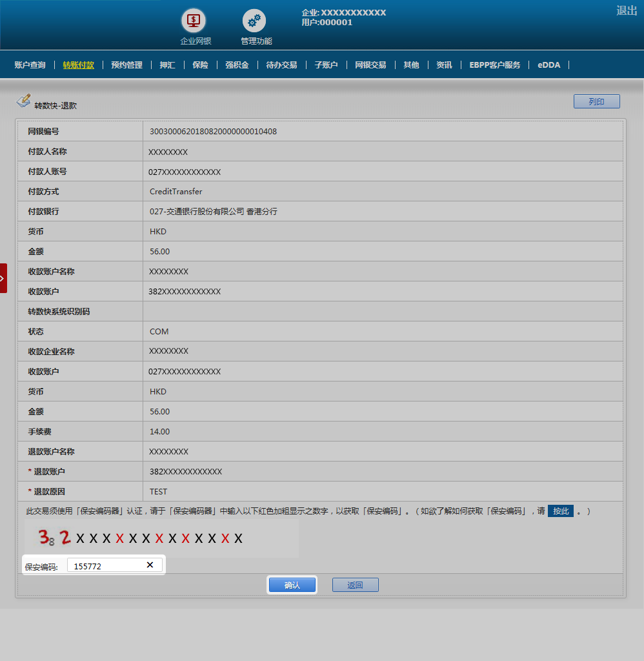The height and width of the screenshot is (661, 644).
Task: Click the 企业网银 monitor icon
Action: [193, 21]
